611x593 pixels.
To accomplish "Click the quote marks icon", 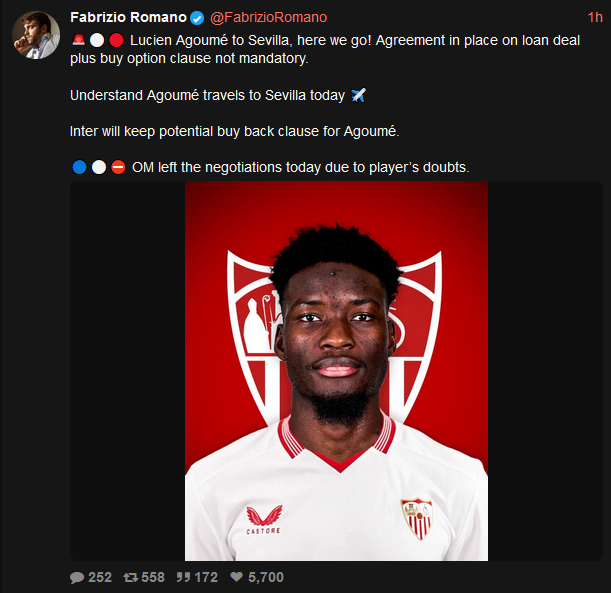I will 183,577.
